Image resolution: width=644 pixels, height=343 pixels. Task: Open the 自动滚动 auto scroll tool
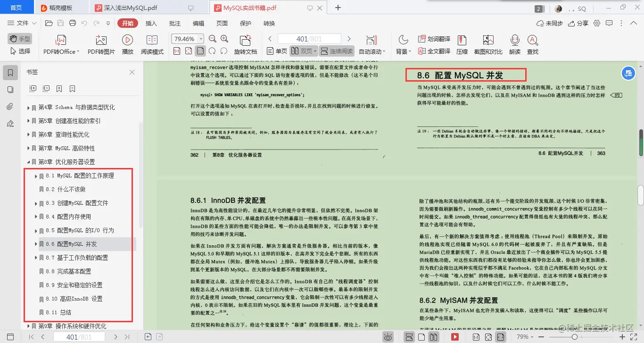point(372,45)
